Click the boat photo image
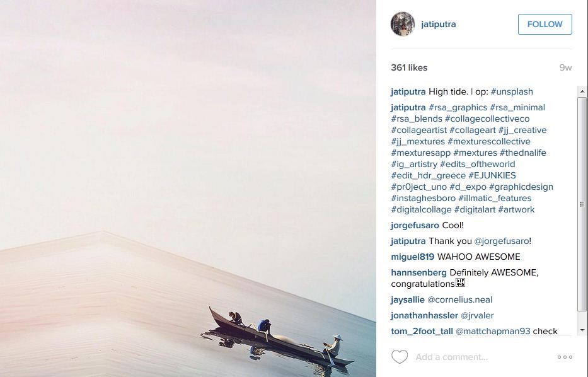This screenshot has width=588, height=377. pyautogui.click(x=188, y=188)
